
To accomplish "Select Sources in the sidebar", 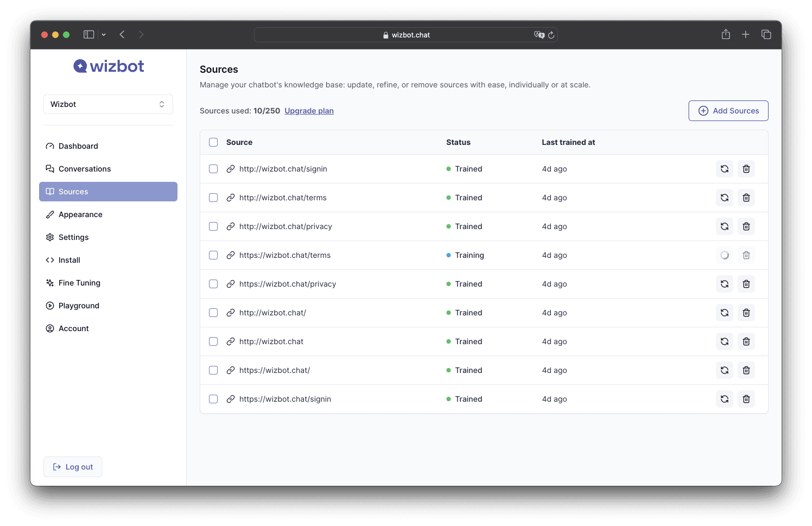I will (108, 192).
